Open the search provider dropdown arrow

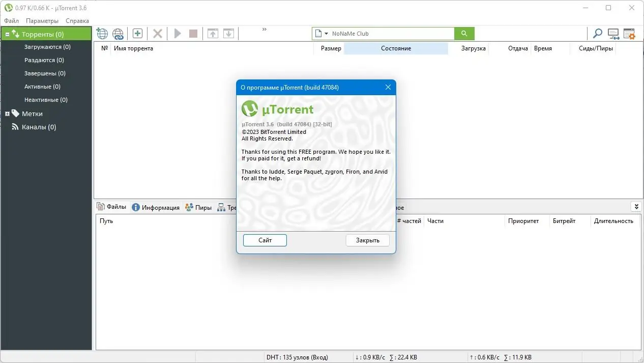pyautogui.click(x=326, y=34)
